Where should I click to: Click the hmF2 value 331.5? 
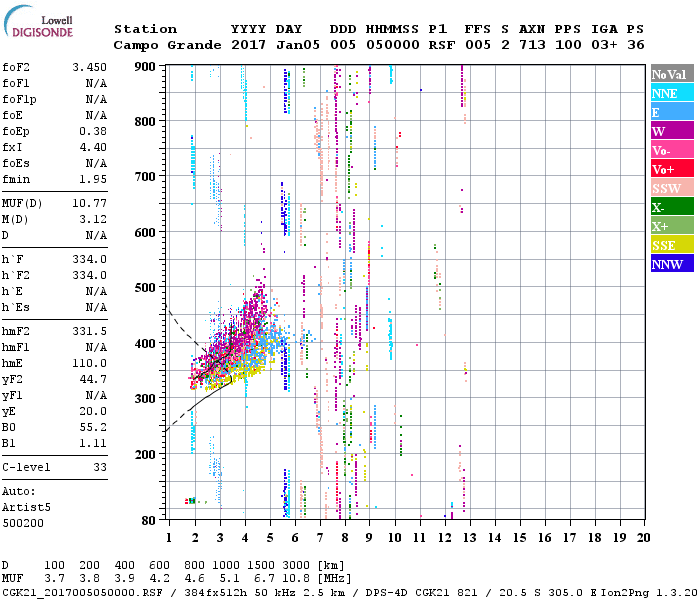tap(90, 331)
